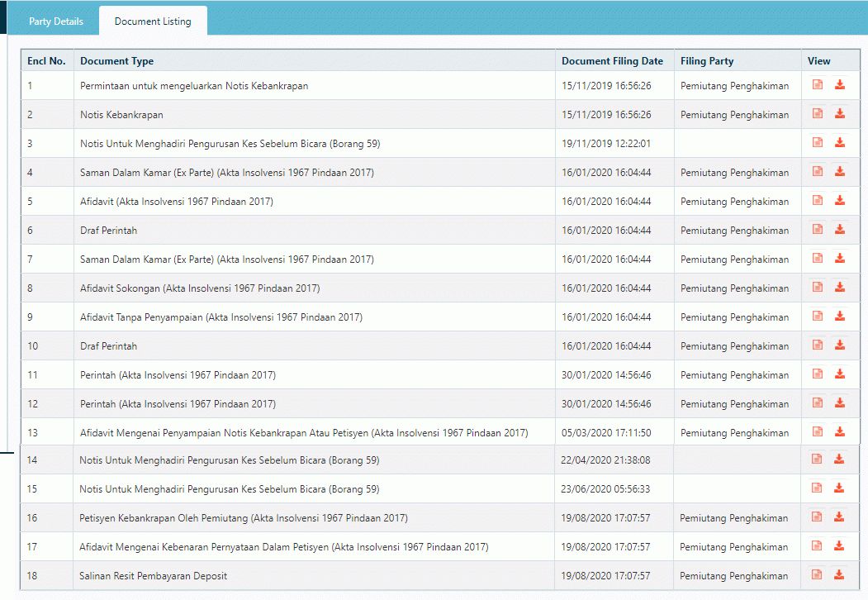Screen dimensions: 868x600
Task: Click the Document Filing Date column header
Action: pos(612,61)
